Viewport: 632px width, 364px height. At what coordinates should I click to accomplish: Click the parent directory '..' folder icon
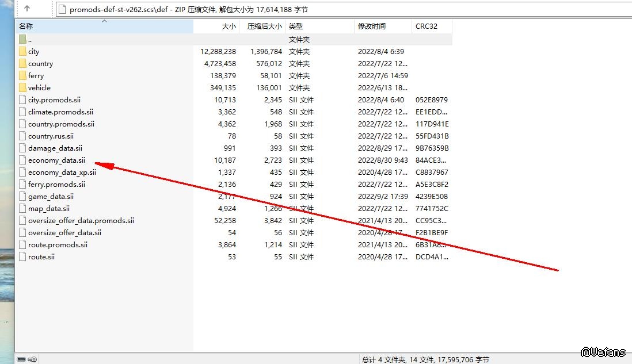[x=22, y=40]
